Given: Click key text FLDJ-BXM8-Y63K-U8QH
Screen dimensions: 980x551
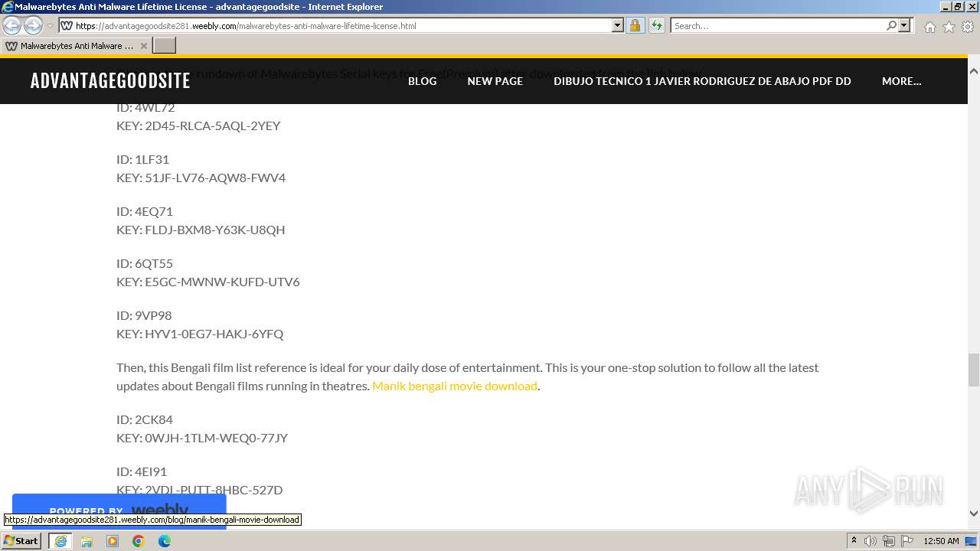Looking at the screenshot, I should pos(215,230).
